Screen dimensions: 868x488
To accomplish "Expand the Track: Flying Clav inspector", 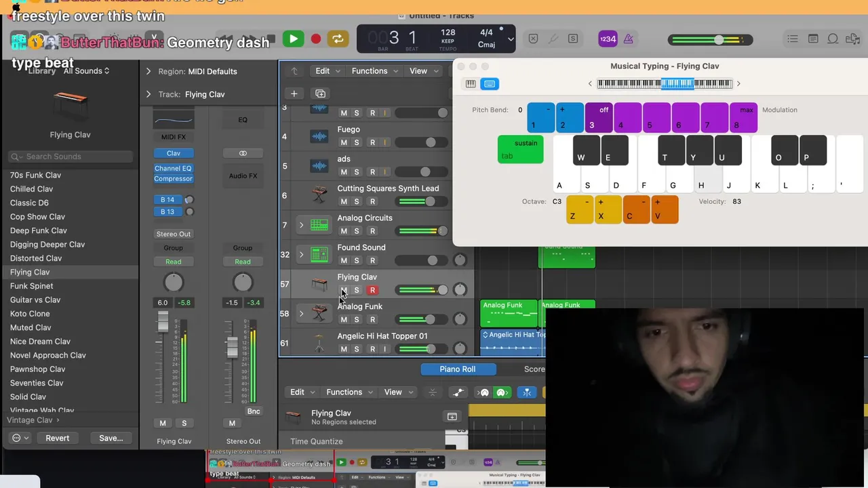I will coord(149,94).
